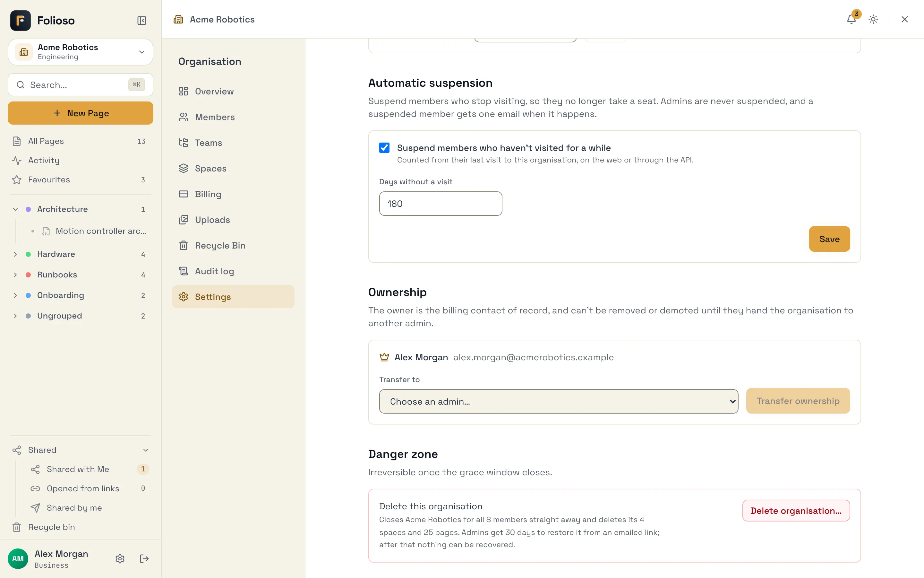Click the sign out icon
Screen dimensions: 924x578
[x=144, y=558]
